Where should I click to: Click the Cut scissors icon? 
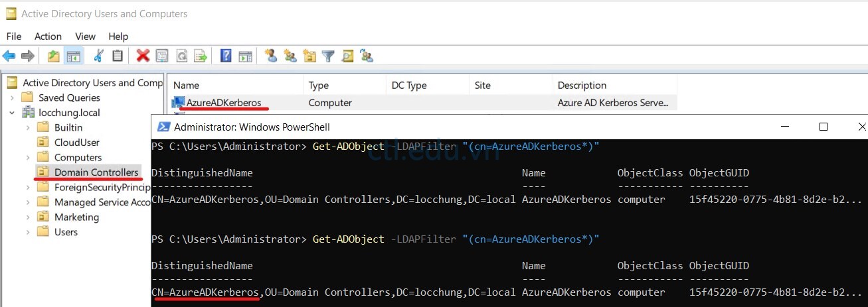coord(99,56)
